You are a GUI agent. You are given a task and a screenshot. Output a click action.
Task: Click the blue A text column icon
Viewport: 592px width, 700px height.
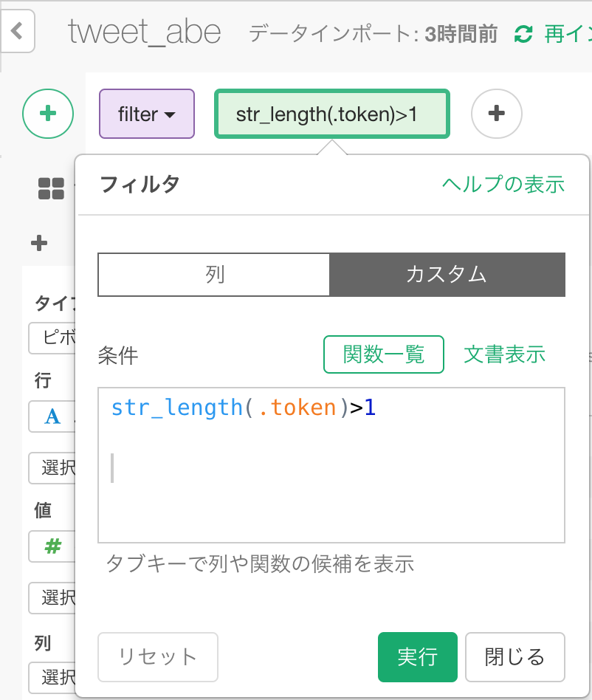[52, 416]
